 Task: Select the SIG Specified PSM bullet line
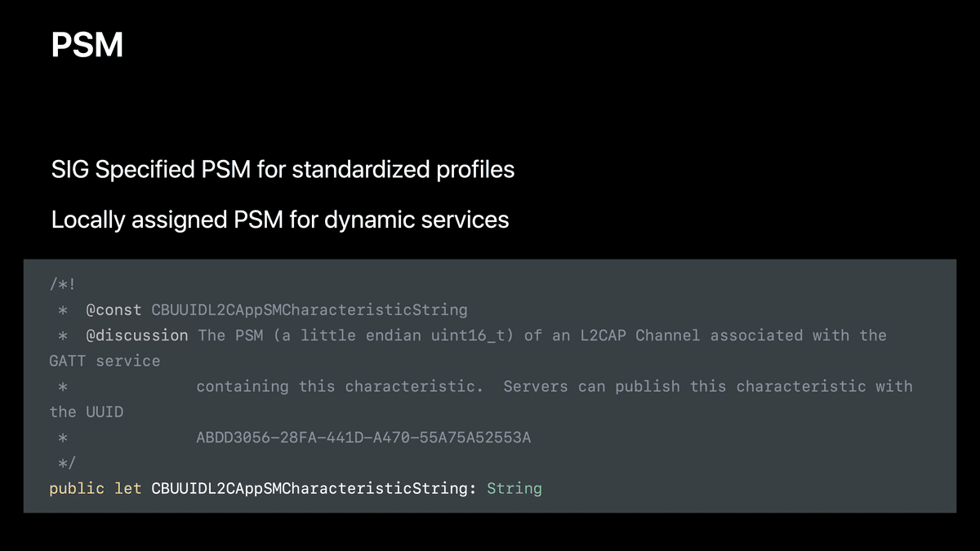283,170
